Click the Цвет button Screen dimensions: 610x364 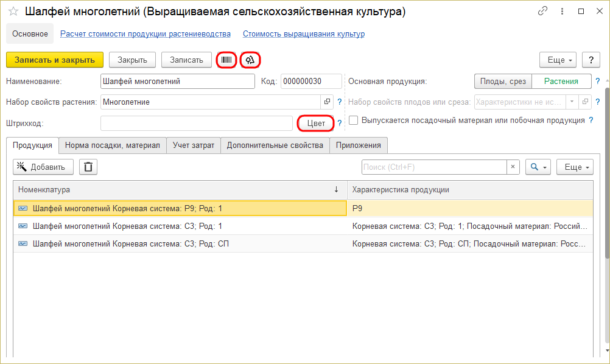pyautogui.click(x=315, y=124)
